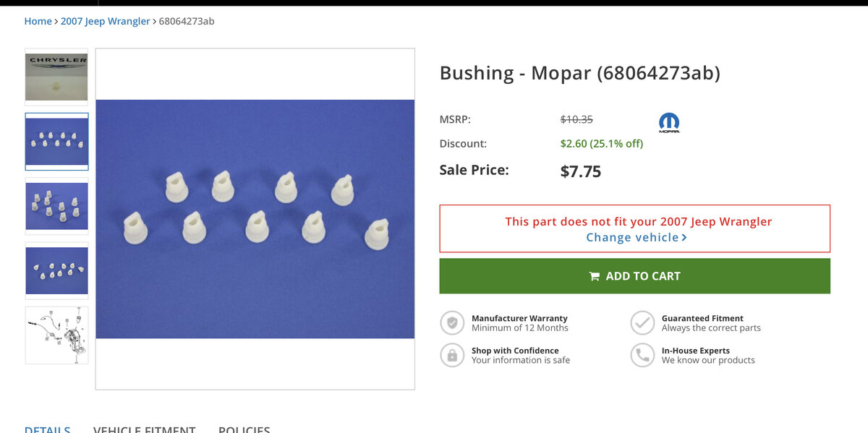This screenshot has width=868, height=433.
Task: Open the parts diagram thumbnail
Action: 56,335
